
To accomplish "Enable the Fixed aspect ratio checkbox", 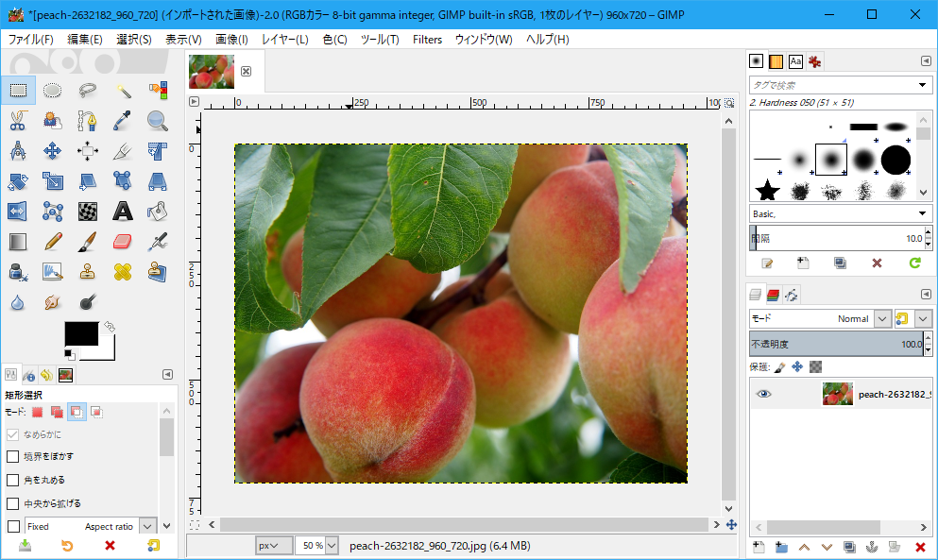I will pyautogui.click(x=12, y=527).
